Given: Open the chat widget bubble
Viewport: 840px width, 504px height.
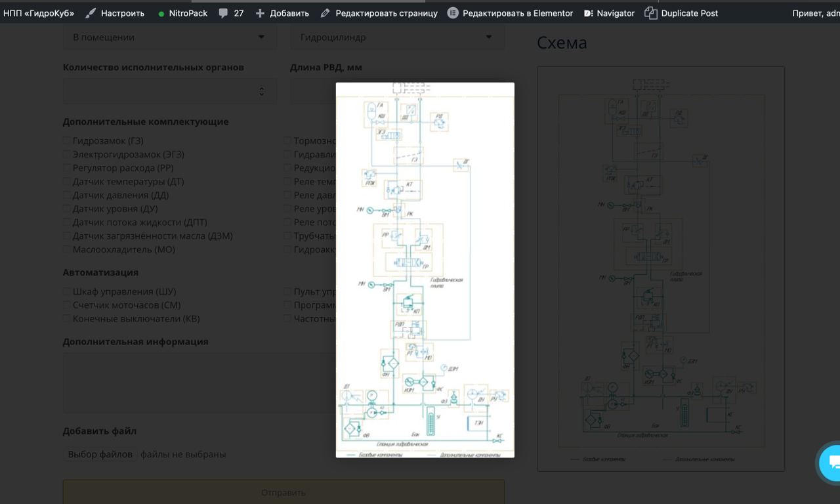Looking at the screenshot, I should pyautogui.click(x=831, y=463).
